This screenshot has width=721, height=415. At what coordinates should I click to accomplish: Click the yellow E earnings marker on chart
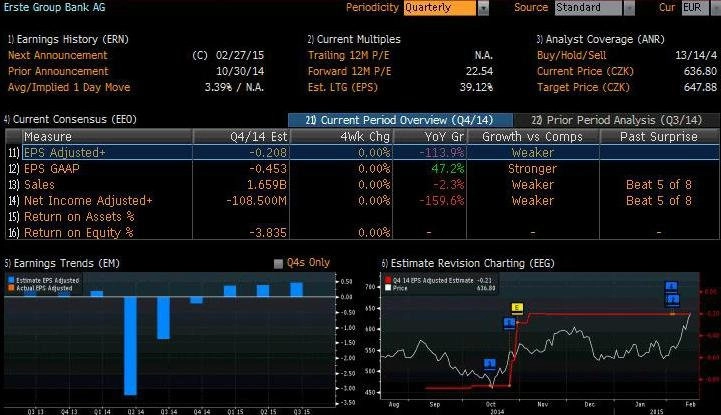coord(517,308)
